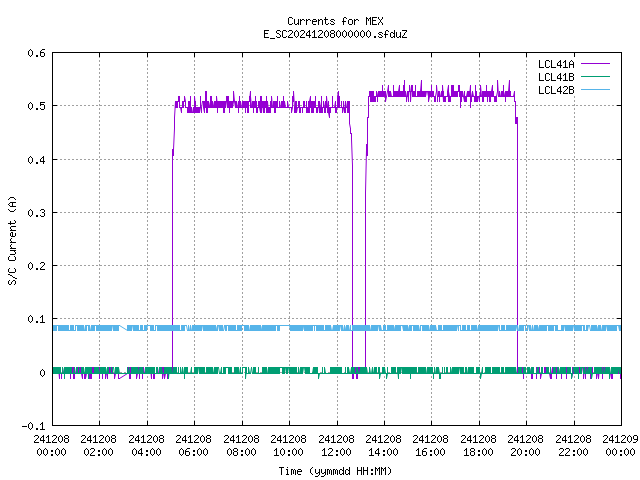This screenshot has width=640, height=480.
Task: Click the x-axis tick 241208 06:00
Action: pyautogui.click(x=193, y=445)
